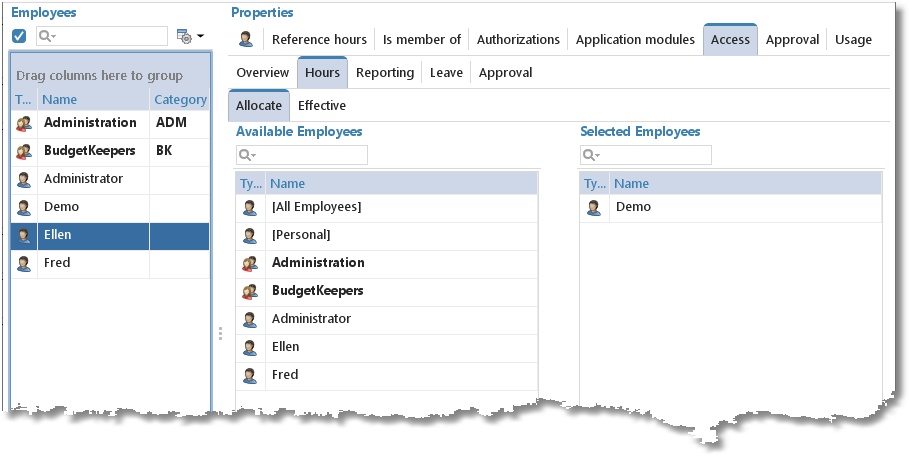This screenshot has height=458, width=910.
Task: Switch to the Overview sub-tab
Action: 262,73
